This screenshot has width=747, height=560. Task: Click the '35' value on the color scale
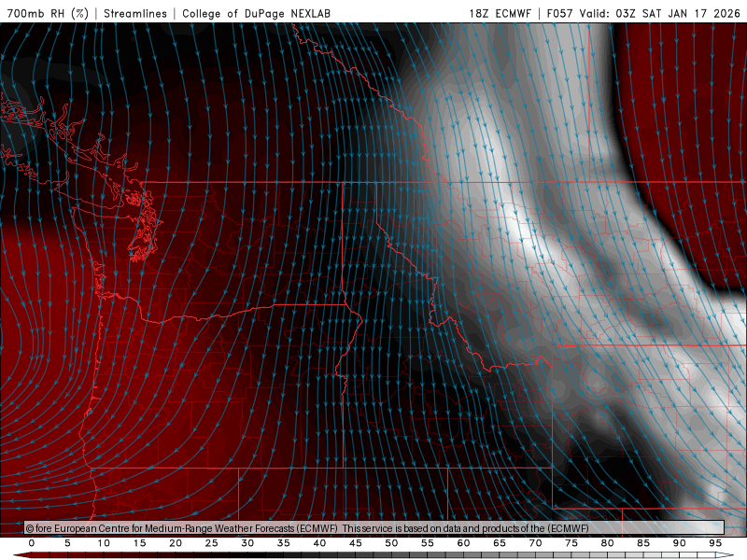tap(284, 543)
